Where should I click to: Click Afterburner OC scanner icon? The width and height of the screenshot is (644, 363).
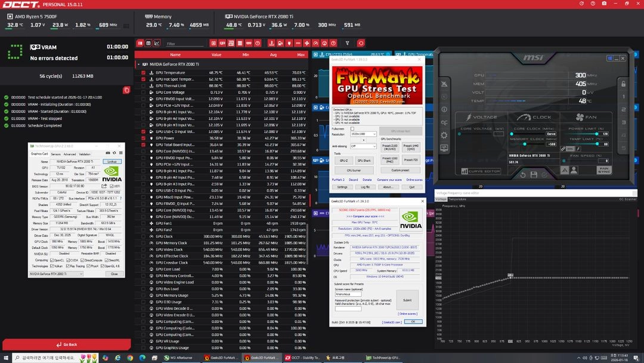pyautogui.click(x=444, y=122)
